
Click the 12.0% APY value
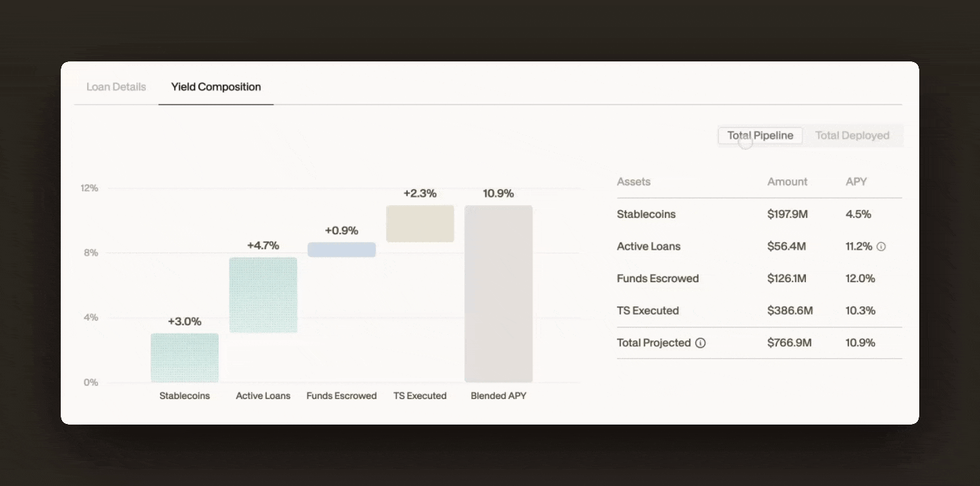pos(861,279)
